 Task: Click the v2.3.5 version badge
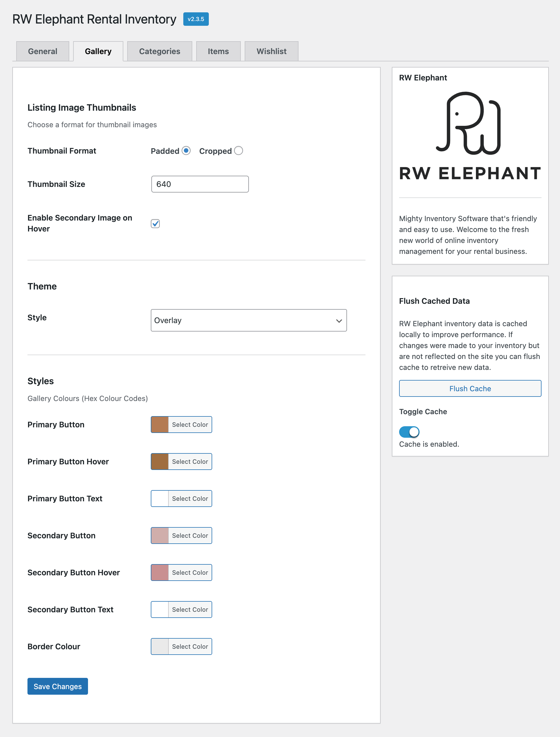click(196, 19)
